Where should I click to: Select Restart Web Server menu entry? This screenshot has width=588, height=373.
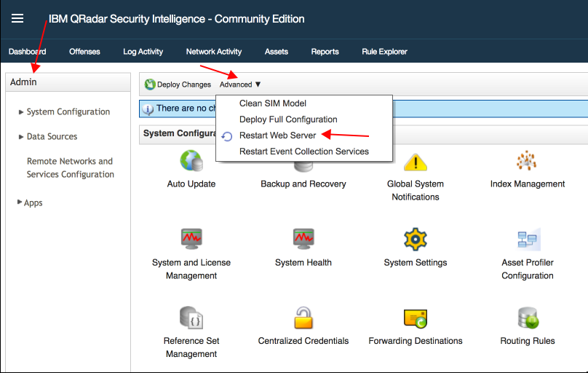(x=277, y=136)
